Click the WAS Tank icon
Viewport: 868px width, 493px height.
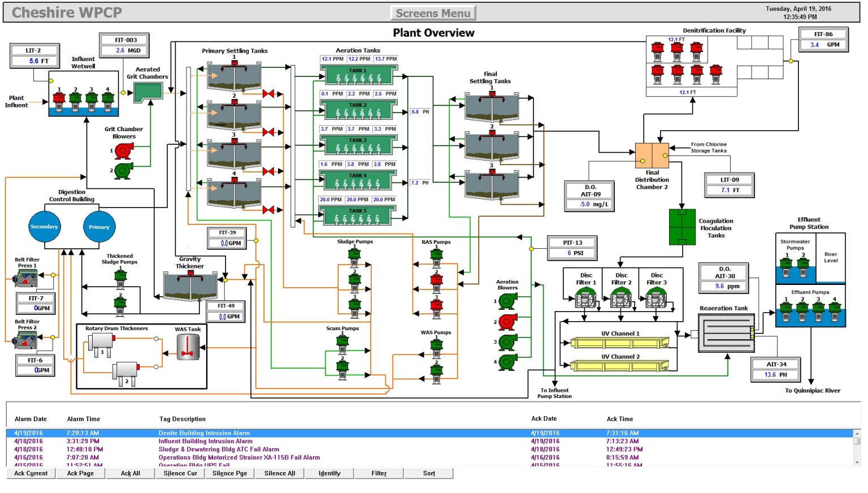[x=188, y=347]
